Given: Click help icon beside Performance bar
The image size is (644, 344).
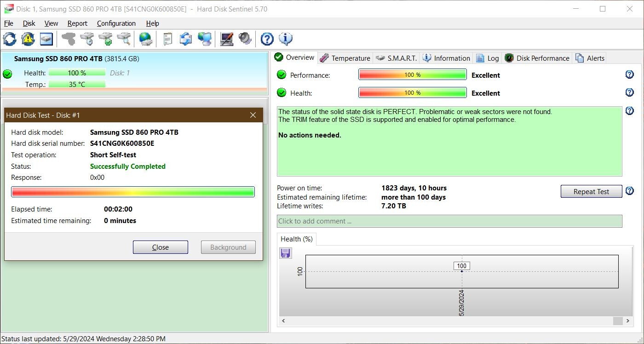Looking at the screenshot, I should point(630,75).
